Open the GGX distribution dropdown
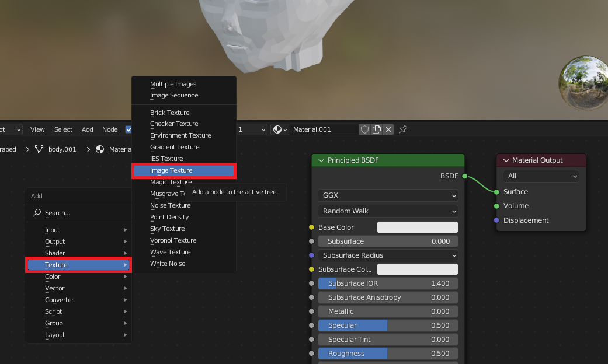 [x=388, y=195]
